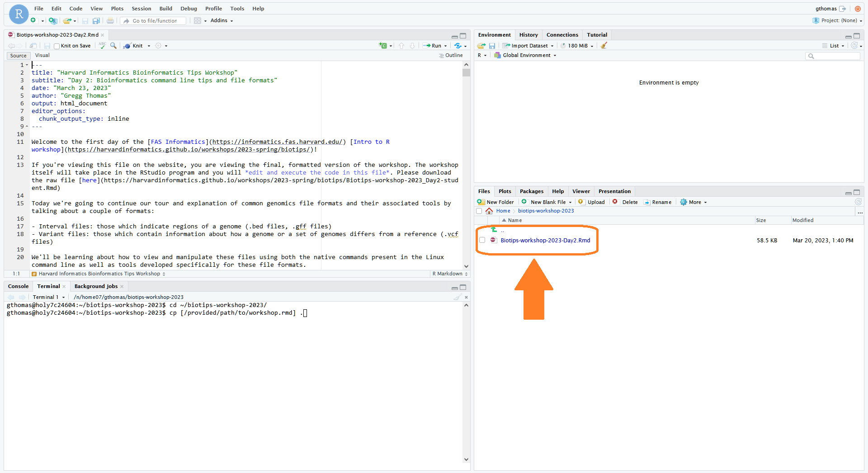The image size is (868, 473).
Task: Open the Session menu
Action: [x=141, y=9]
